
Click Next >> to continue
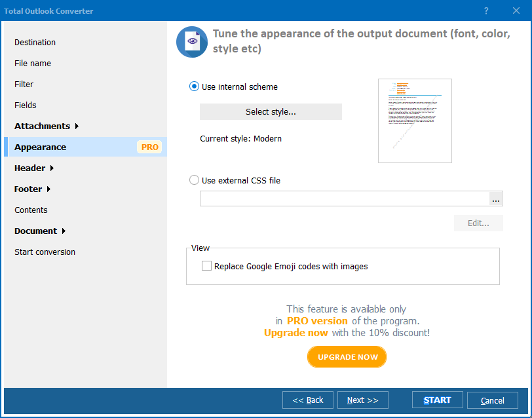[363, 400]
